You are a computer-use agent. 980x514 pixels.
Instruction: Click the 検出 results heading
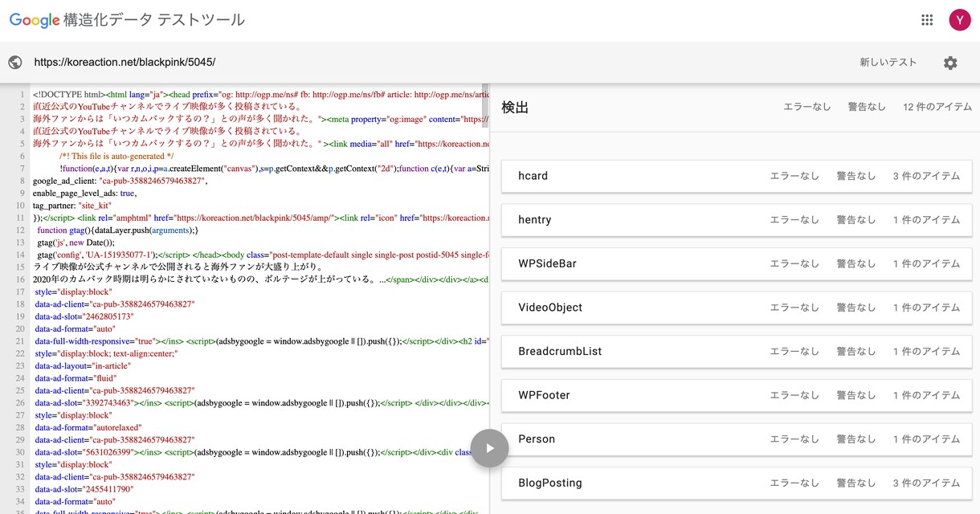click(515, 107)
